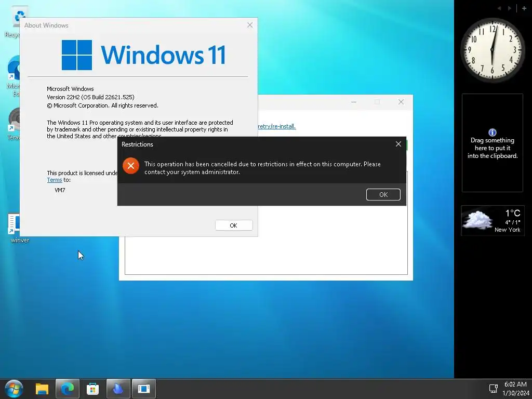Switch to the blue sail app on taskbar
This screenshot has height=399, width=532.
(x=118, y=389)
